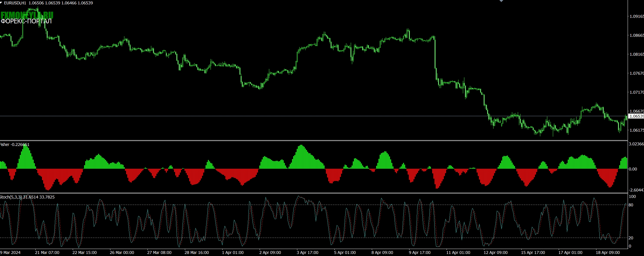Click the -2.6044 Fisher scale value
The height and width of the screenshot is (256, 644).
coord(636,190)
